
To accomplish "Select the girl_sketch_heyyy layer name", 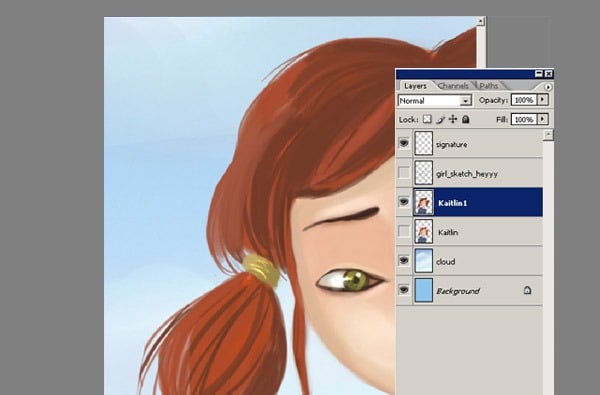I will pyautogui.click(x=467, y=174).
